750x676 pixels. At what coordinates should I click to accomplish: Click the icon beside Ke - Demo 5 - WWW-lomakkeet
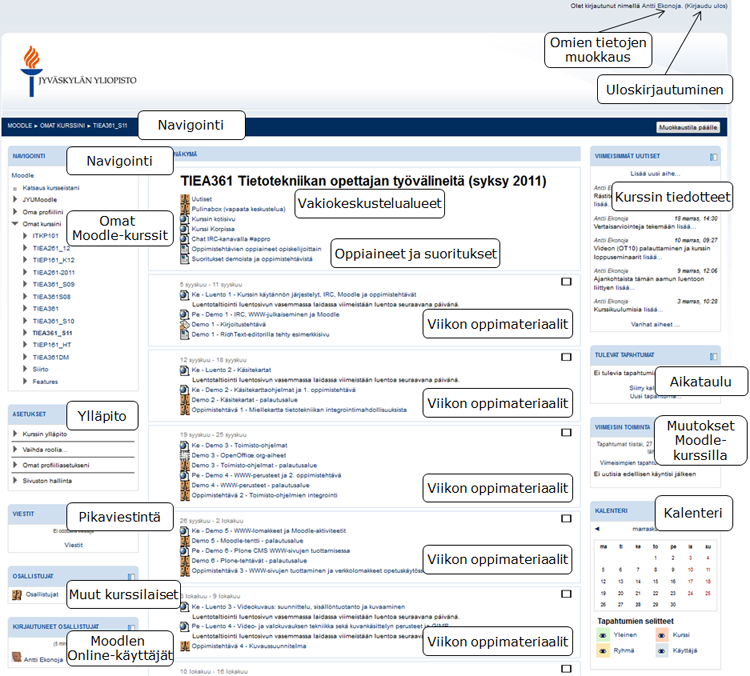click(185, 531)
